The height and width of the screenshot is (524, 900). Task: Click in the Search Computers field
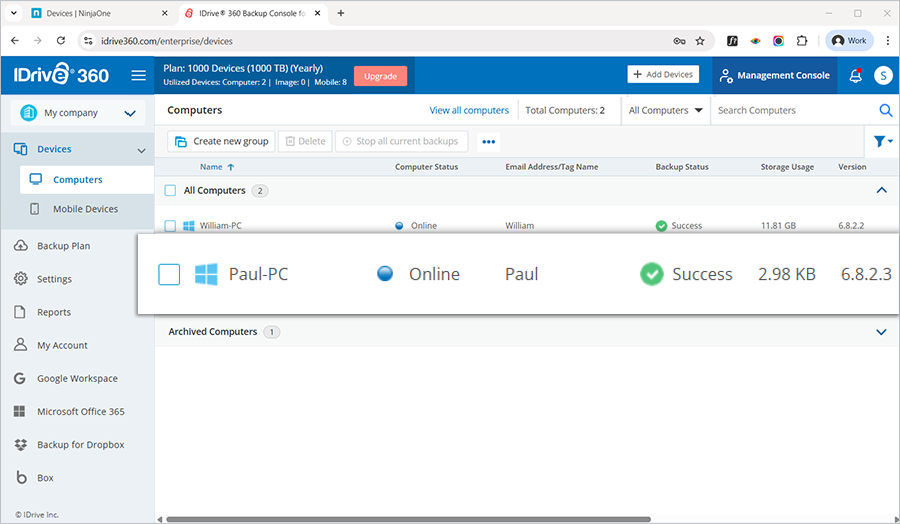click(793, 110)
